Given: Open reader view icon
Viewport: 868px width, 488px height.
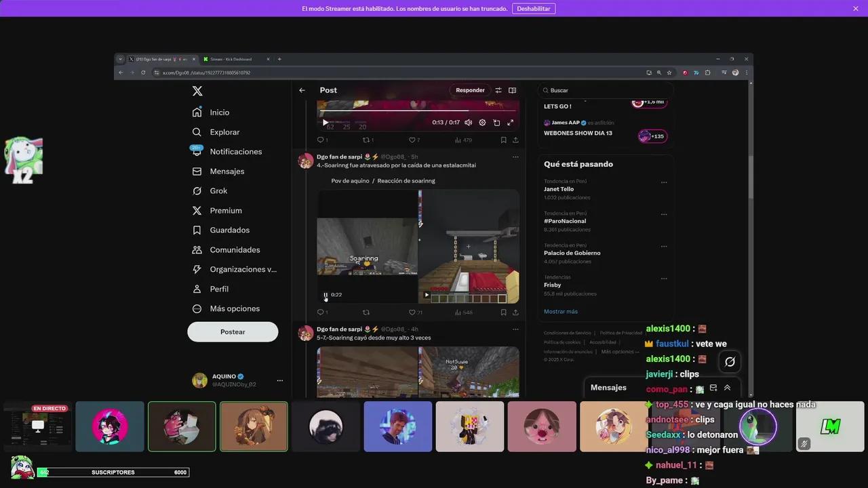Looking at the screenshot, I should [x=513, y=90].
